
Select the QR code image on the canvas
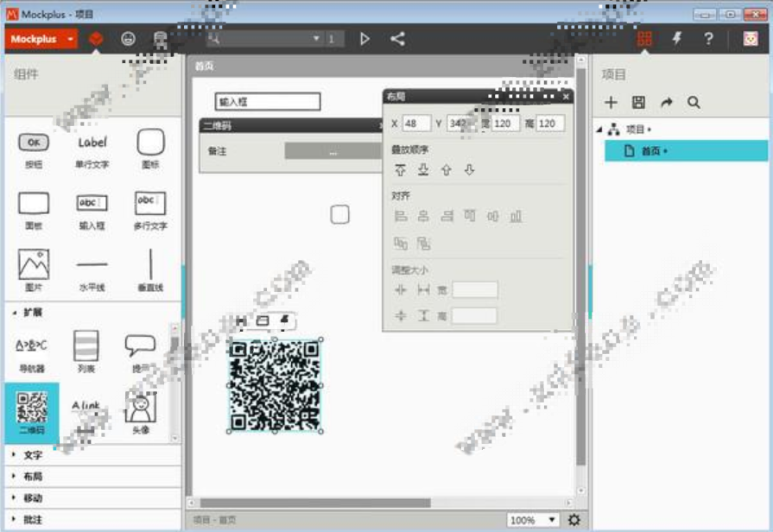275,385
